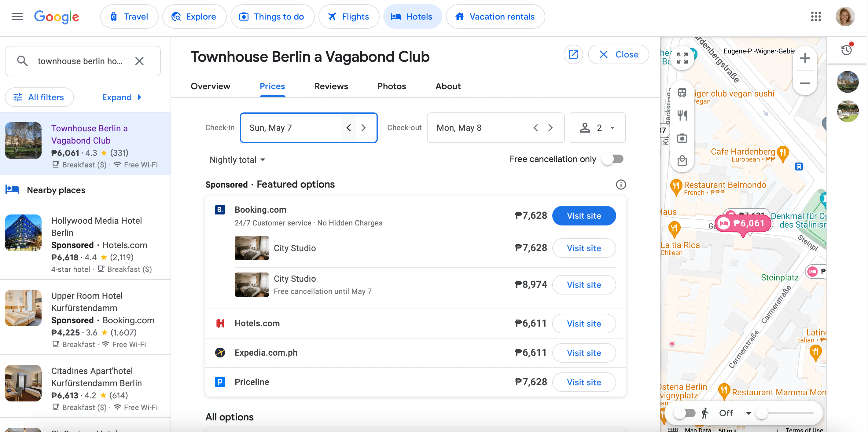Image resolution: width=868 pixels, height=432 pixels.
Task: Move check-in date one day earlier
Action: pyautogui.click(x=349, y=128)
